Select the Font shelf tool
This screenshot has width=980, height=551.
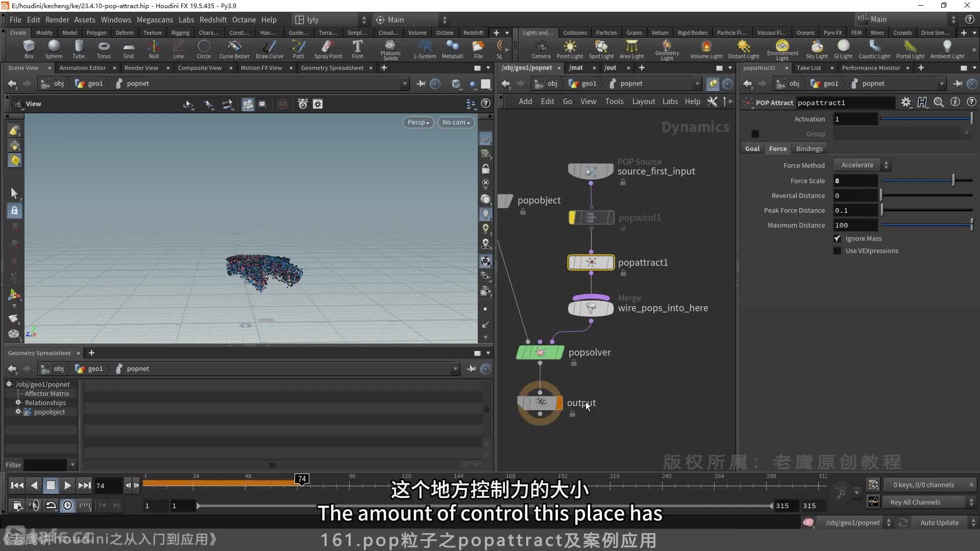(358, 49)
